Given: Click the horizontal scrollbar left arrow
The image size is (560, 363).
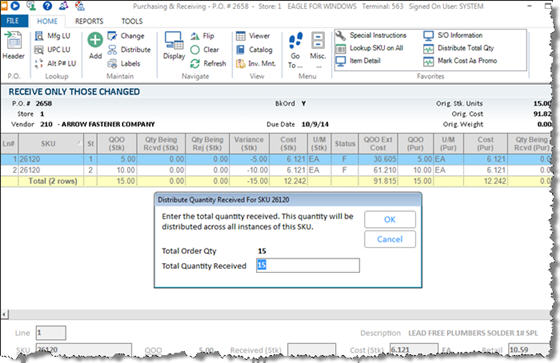Looking at the screenshot, I should pos(4,315).
